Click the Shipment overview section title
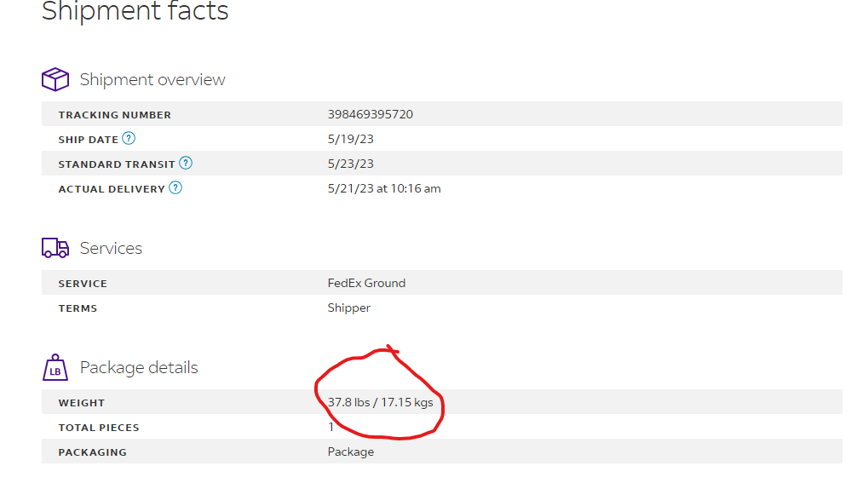868x489 pixels. click(152, 80)
